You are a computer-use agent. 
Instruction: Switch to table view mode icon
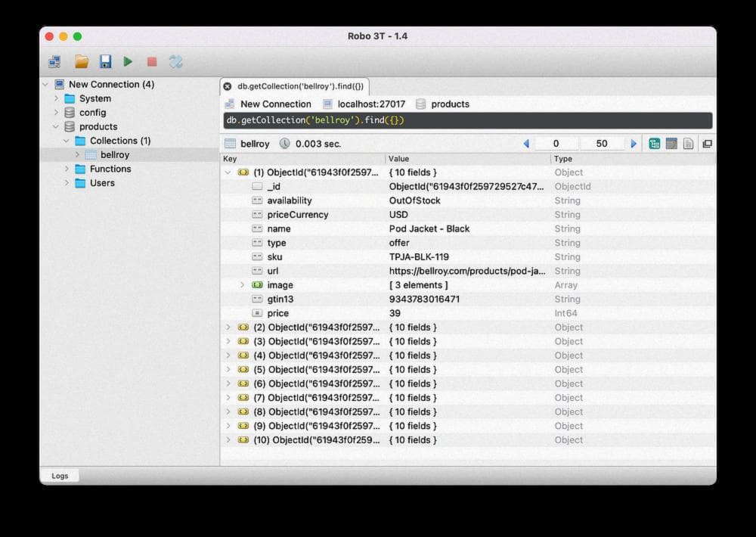671,144
